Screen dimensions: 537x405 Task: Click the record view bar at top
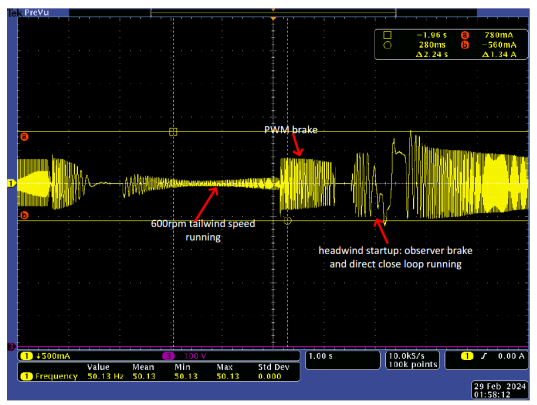[273, 13]
